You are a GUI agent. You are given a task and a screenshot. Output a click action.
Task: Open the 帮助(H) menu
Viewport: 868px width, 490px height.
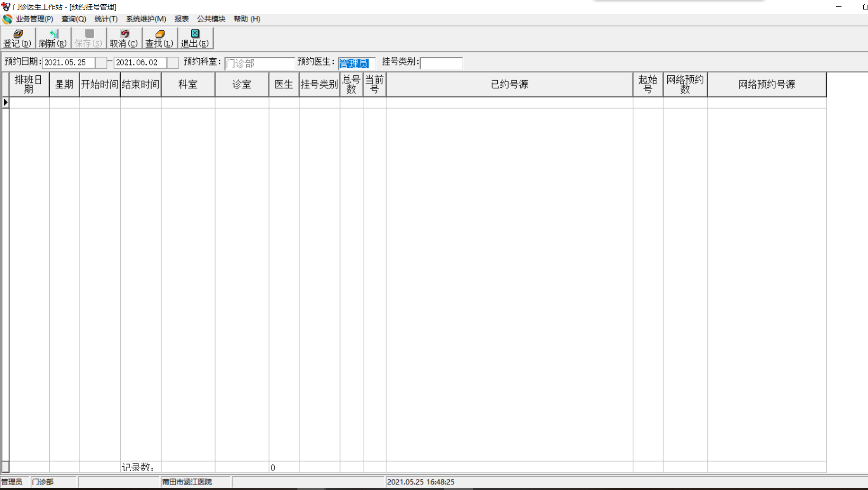247,19
